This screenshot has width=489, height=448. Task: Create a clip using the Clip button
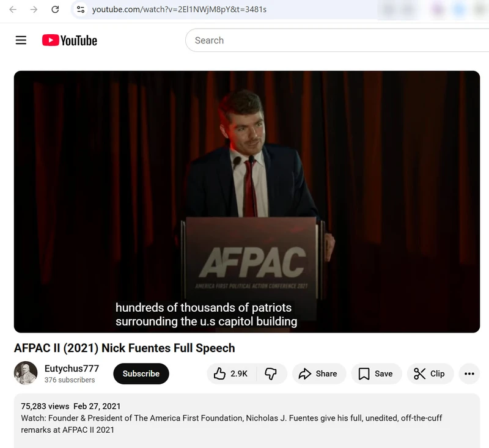pos(430,373)
